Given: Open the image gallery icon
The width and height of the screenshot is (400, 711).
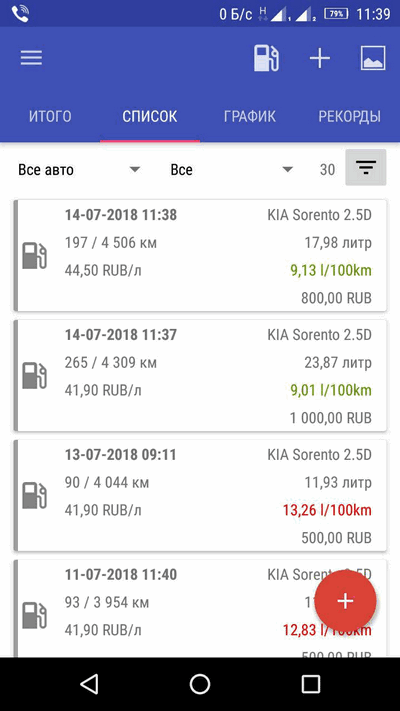Looking at the screenshot, I should (373, 58).
